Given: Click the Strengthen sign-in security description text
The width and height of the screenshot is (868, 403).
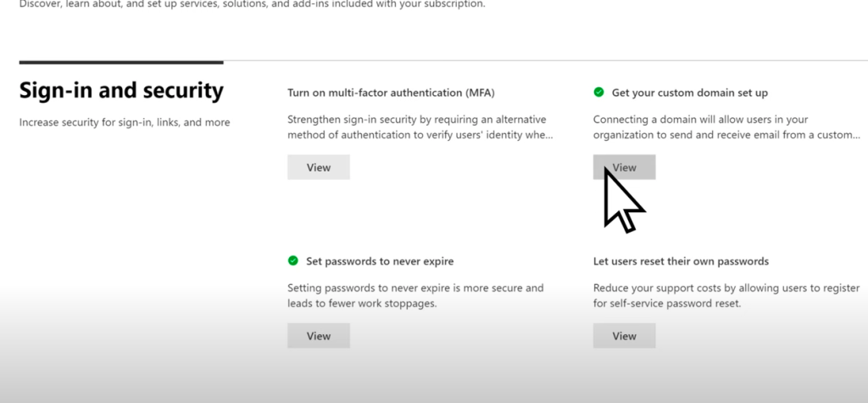Looking at the screenshot, I should 420,127.
